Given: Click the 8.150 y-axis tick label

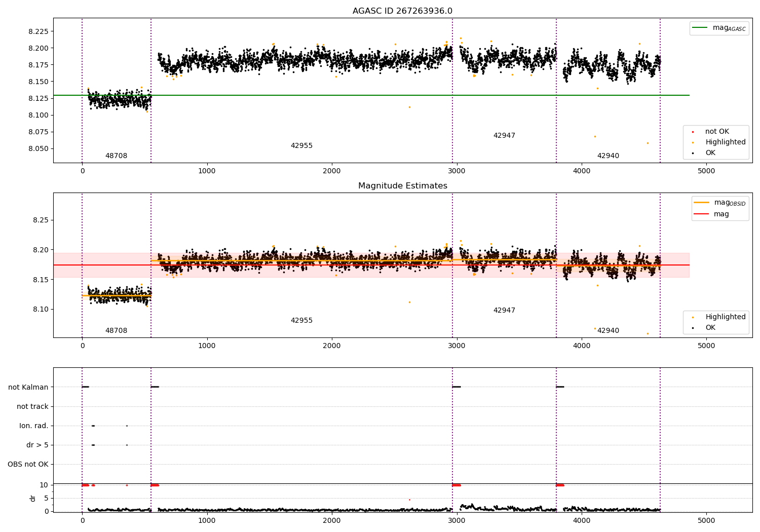Looking at the screenshot, I should [39, 82].
